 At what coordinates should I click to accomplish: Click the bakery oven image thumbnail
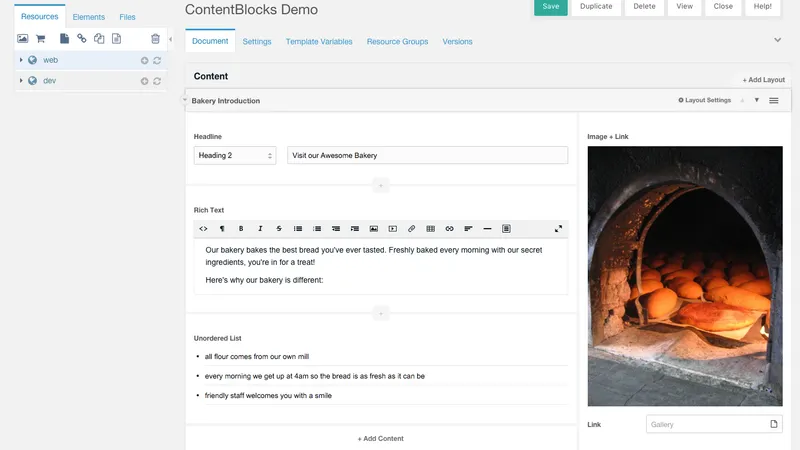pos(685,276)
